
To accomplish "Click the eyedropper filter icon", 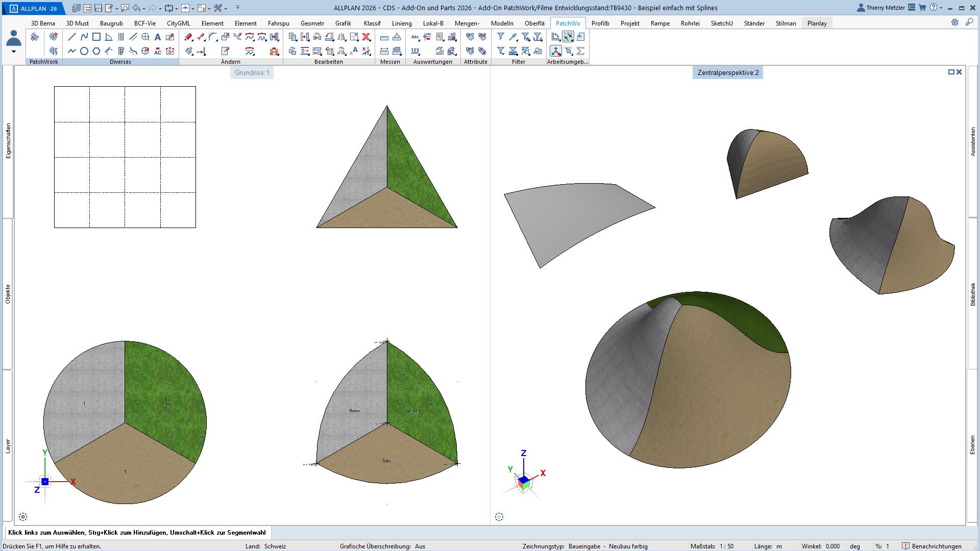I will coord(513,37).
